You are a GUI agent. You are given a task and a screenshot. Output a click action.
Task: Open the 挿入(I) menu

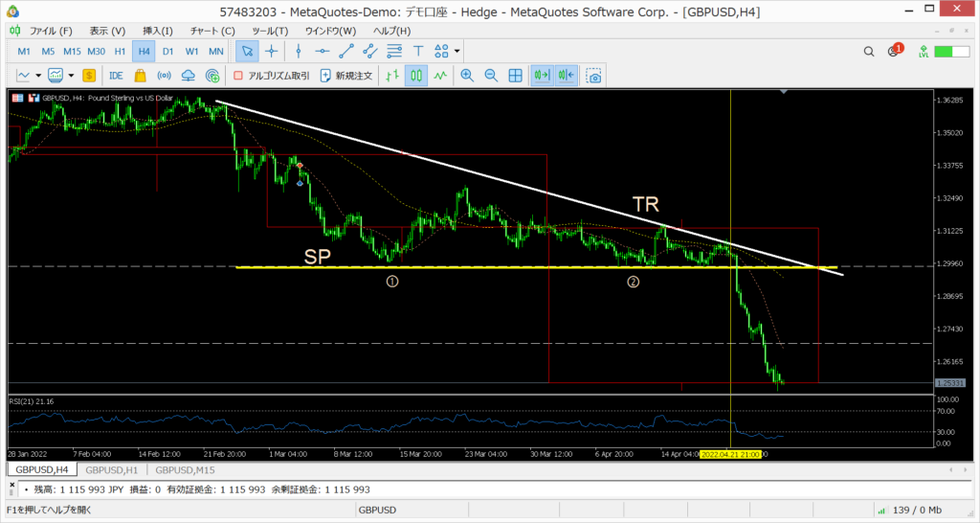[x=158, y=31]
